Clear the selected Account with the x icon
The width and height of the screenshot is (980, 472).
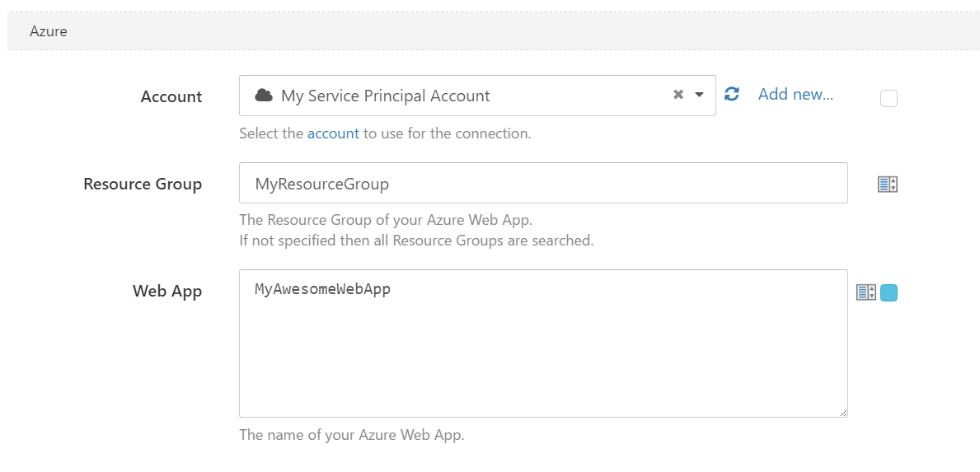pyautogui.click(x=678, y=95)
